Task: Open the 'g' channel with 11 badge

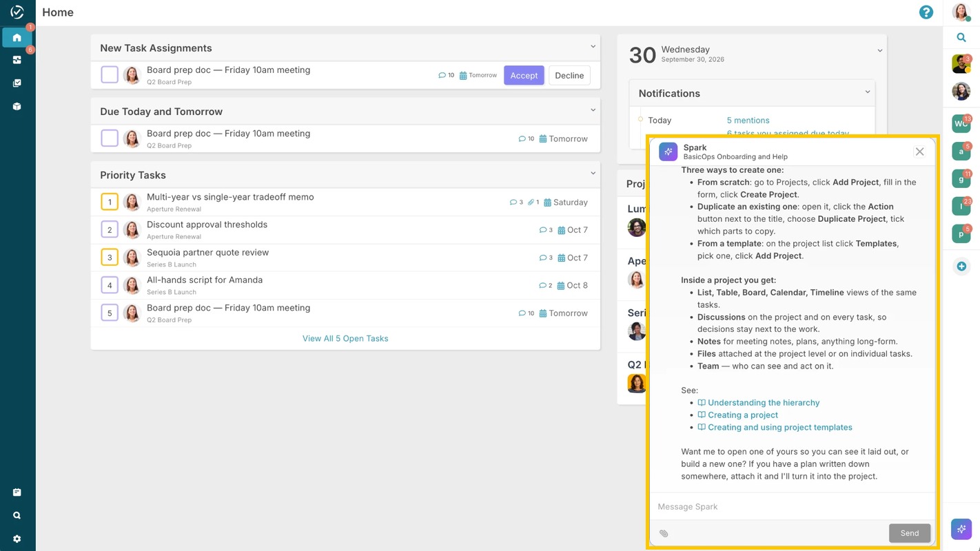Action: pyautogui.click(x=961, y=178)
